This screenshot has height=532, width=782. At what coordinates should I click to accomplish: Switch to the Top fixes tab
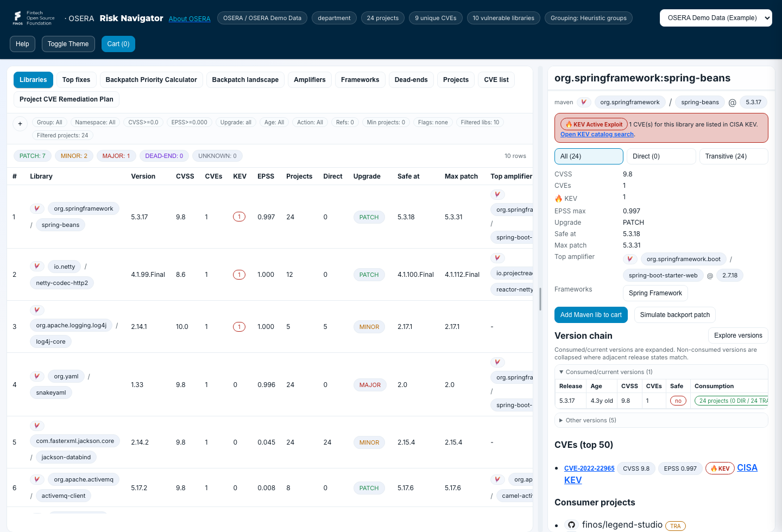76,80
